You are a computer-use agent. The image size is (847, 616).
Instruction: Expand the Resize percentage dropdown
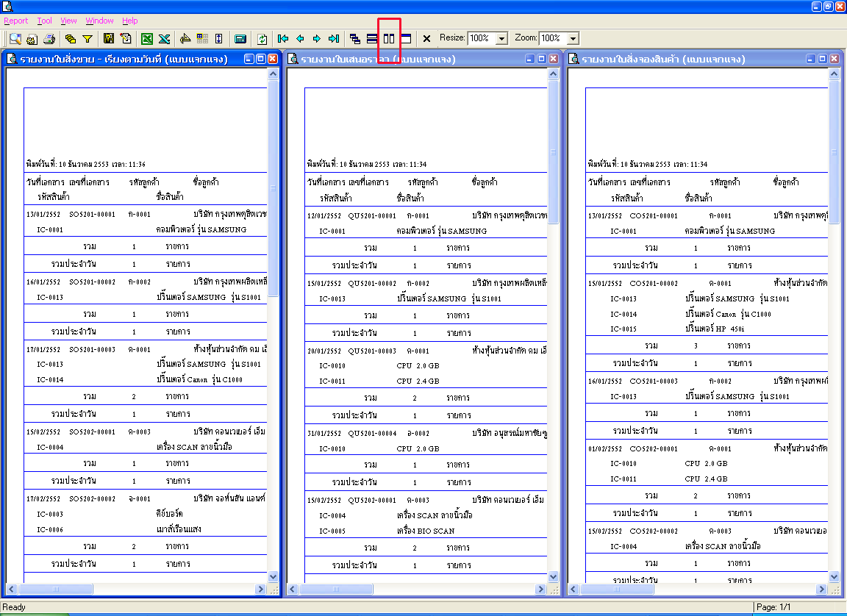click(502, 38)
